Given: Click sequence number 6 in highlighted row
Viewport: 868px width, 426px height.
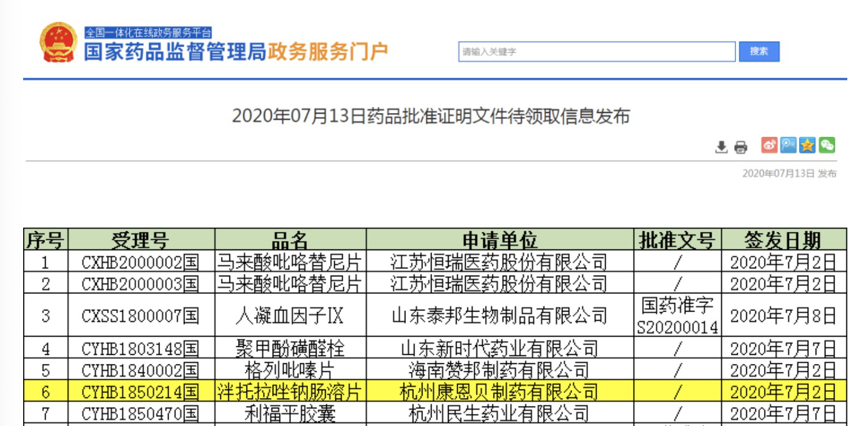Looking at the screenshot, I should [x=46, y=391].
